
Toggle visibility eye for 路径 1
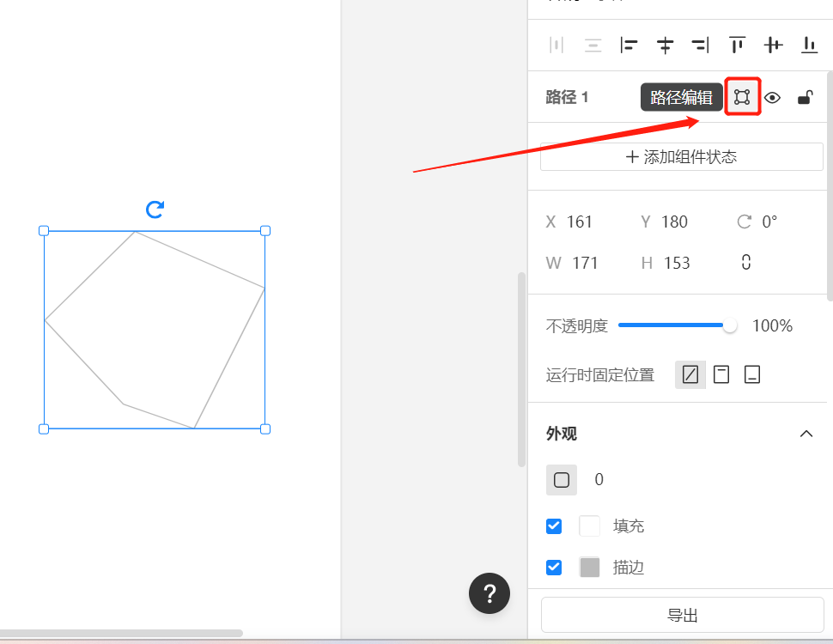[772, 98]
